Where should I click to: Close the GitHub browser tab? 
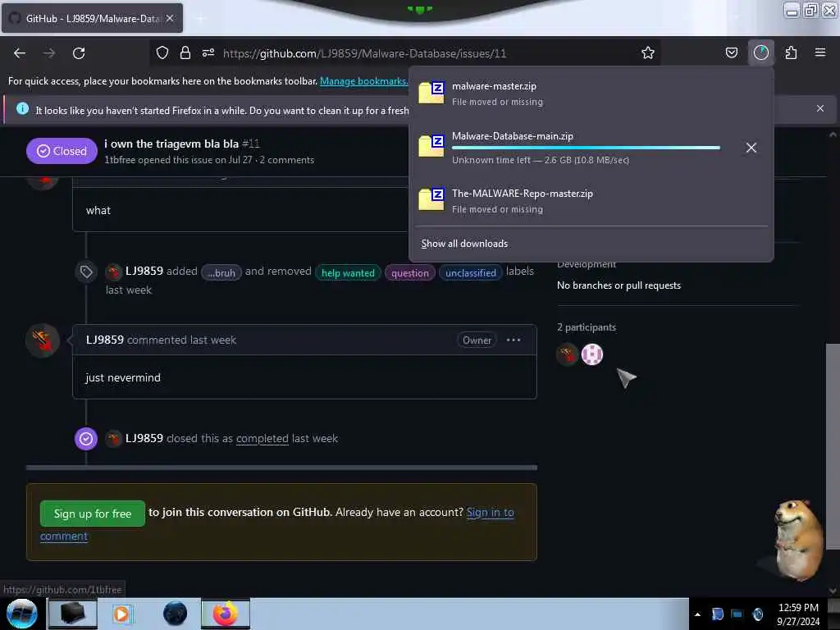pos(170,18)
